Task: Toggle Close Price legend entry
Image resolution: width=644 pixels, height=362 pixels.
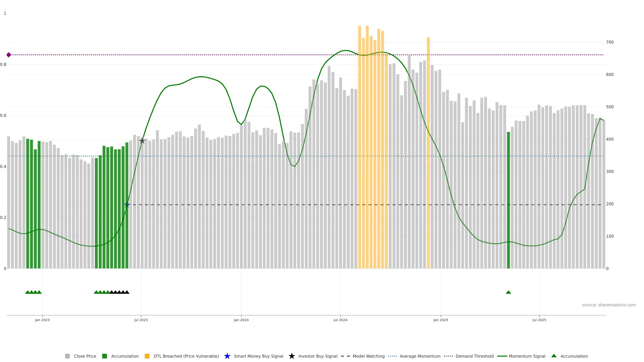Action: click(85, 356)
